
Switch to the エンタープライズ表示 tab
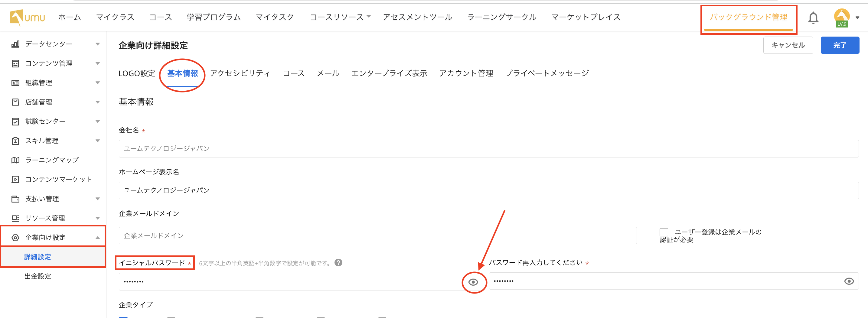[x=389, y=73]
